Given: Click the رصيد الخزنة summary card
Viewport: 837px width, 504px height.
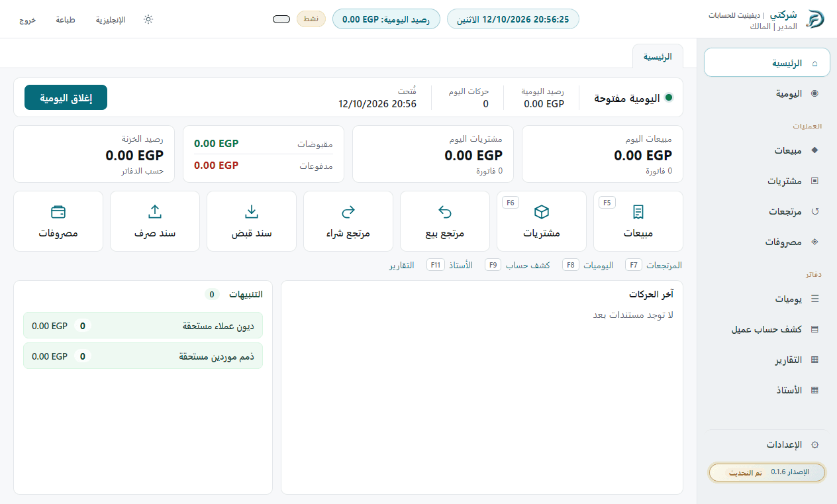Looking at the screenshot, I should 94,154.
